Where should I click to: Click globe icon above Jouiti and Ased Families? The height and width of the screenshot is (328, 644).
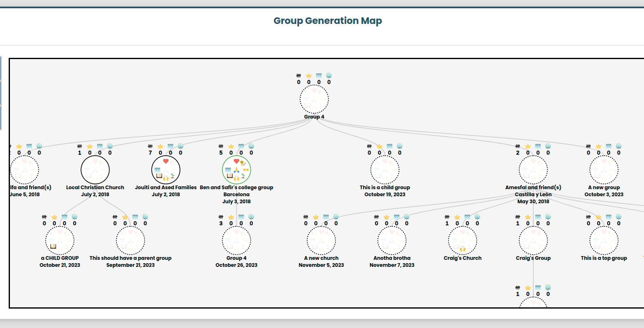point(181,146)
